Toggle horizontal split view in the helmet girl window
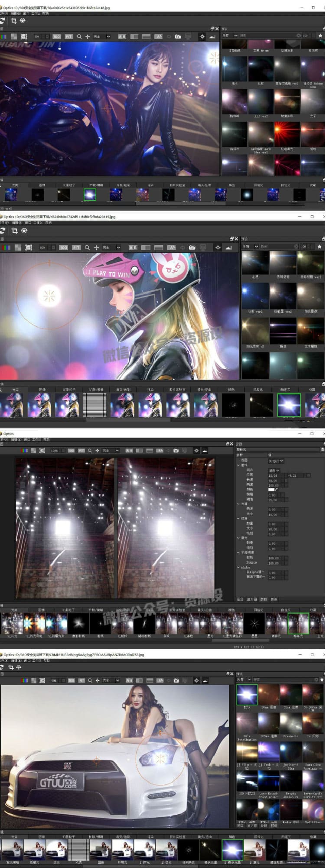The image size is (326, 868). pyautogui.click(x=159, y=247)
